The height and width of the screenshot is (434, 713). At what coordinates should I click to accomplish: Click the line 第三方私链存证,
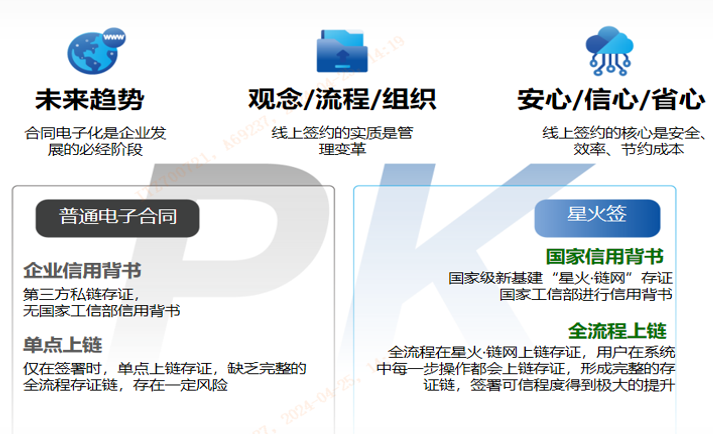[x=81, y=294]
